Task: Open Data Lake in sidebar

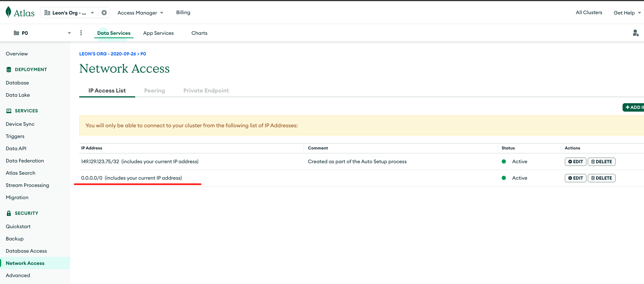Action: [x=18, y=95]
